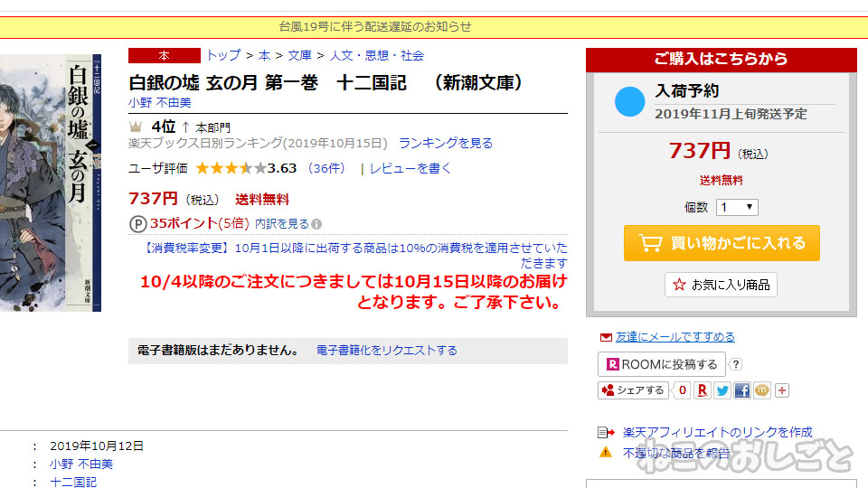Click the yellow warning report icon
The image size is (868, 488).
coord(606,452)
